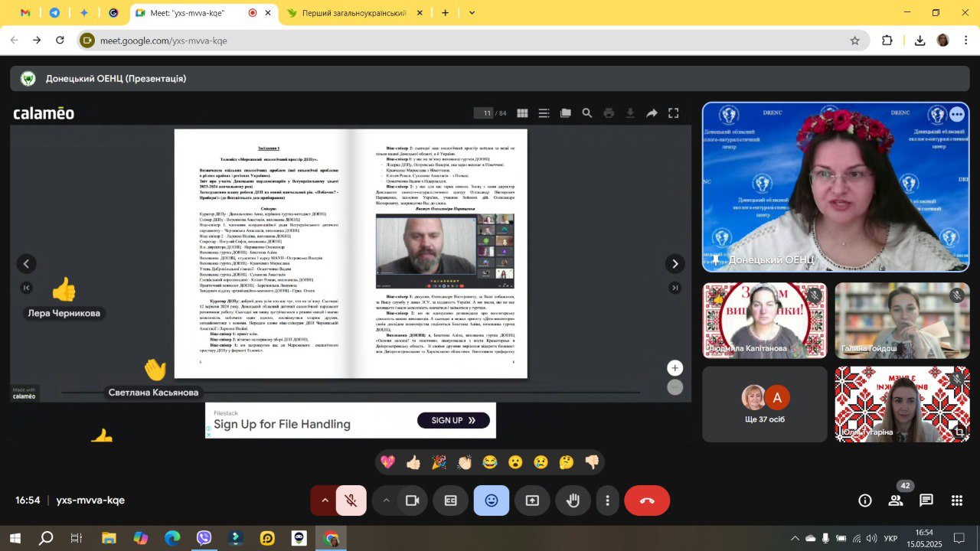Raise hand in the meeting

(x=573, y=500)
